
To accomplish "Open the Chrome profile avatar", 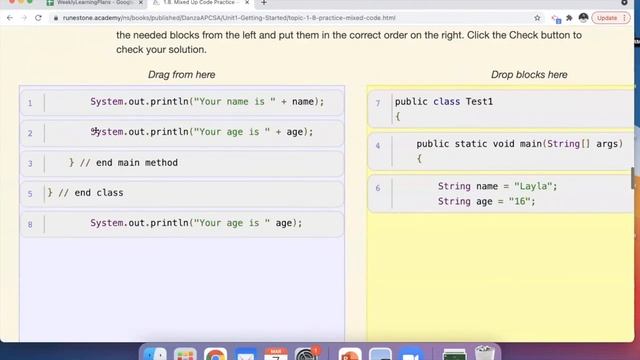I will coord(583,18).
